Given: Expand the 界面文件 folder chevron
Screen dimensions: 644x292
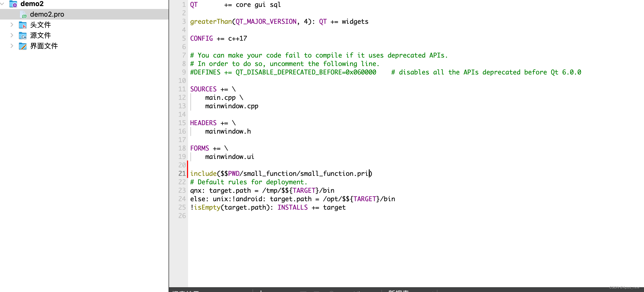Looking at the screenshot, I should point(12,46).
